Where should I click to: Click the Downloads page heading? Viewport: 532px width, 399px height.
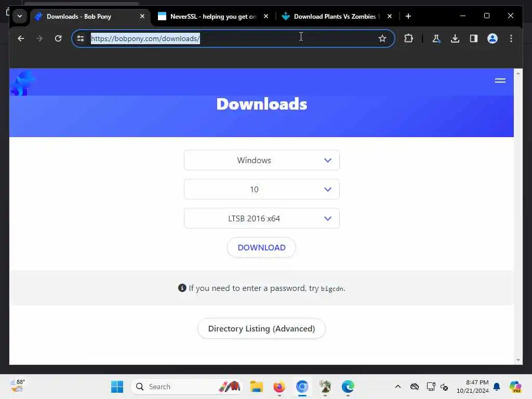point(262,104)
